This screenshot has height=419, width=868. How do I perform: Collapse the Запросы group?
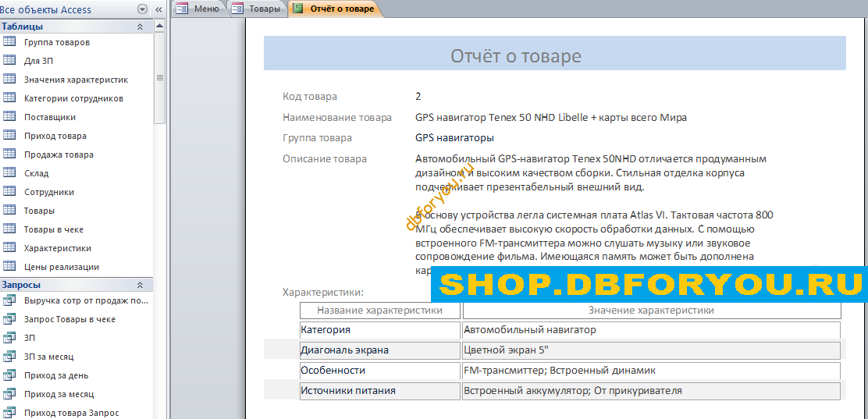pyautogui.click(x=140, y=285)
